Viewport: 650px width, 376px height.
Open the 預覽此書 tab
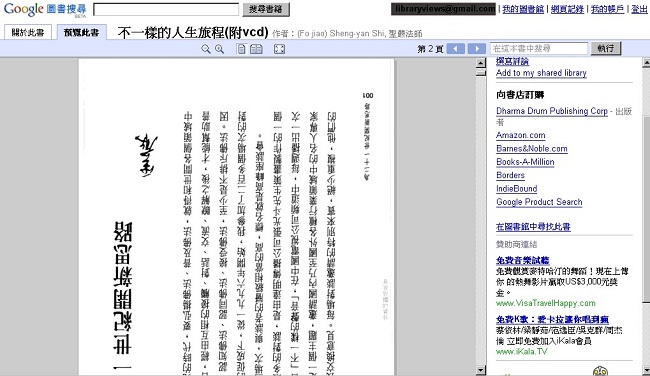coord(81,32)
